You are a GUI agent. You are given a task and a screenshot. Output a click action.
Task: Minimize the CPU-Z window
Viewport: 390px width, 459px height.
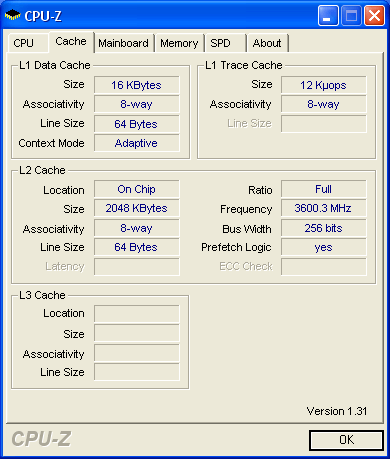(328, 15)
